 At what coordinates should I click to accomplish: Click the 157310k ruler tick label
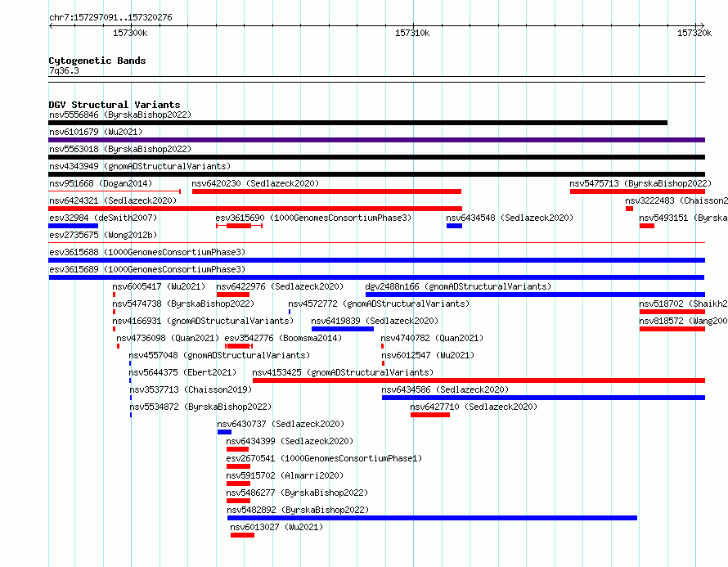[x=412, y=33]
